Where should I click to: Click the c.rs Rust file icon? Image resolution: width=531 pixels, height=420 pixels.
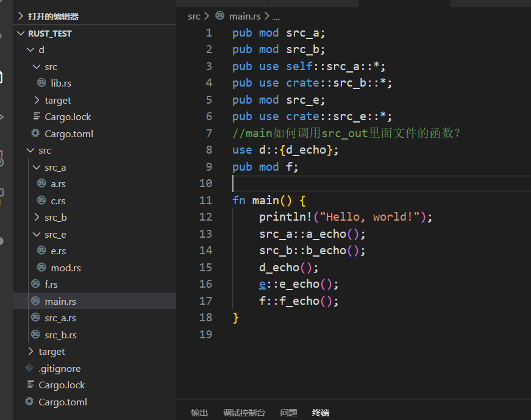[43, 200]
